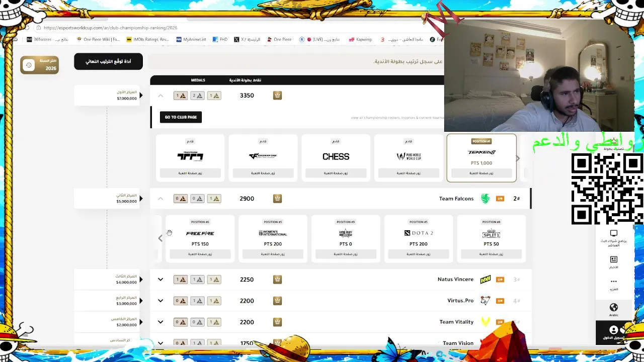Screen dimensions: 644x362
Task: Expand the Natus Vincere row chevron
Action: coord(160,280)
